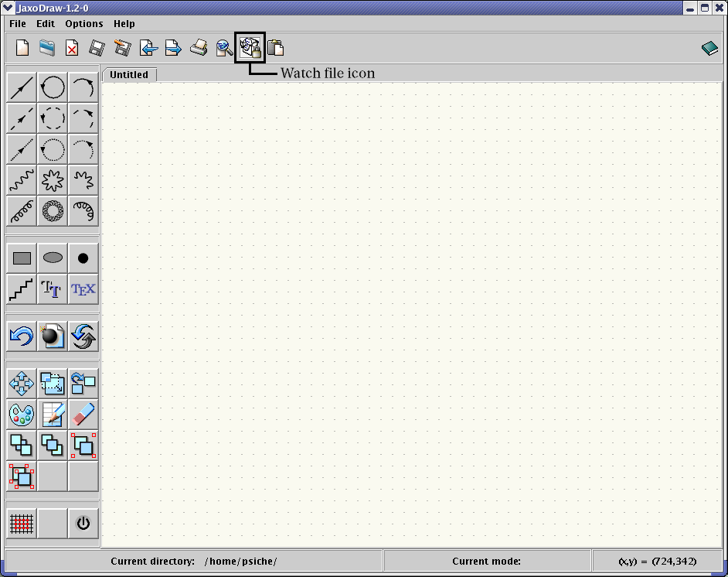This screenshot has height=577, width=728.
Task: Click the Current directory status field
Action: click(194, 562)
